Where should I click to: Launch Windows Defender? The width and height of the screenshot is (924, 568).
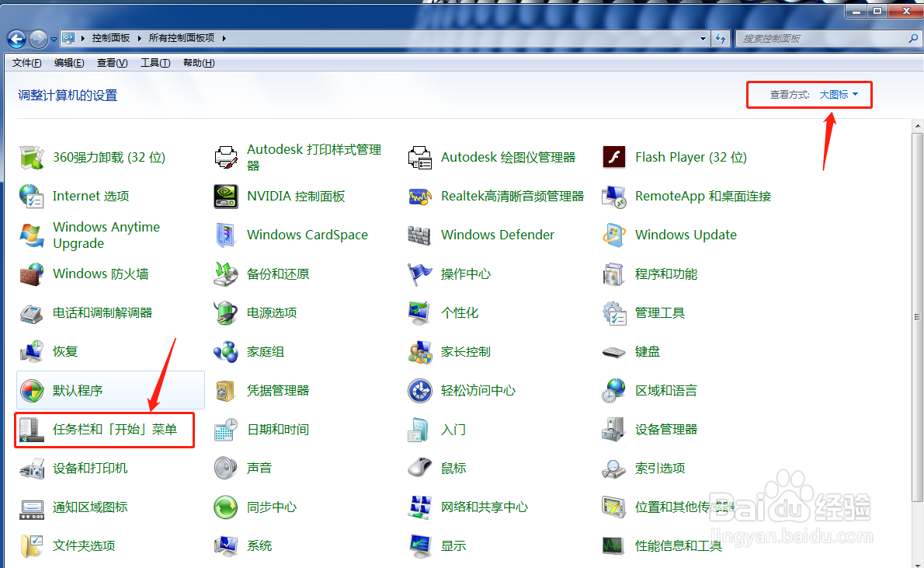[497, 235]
